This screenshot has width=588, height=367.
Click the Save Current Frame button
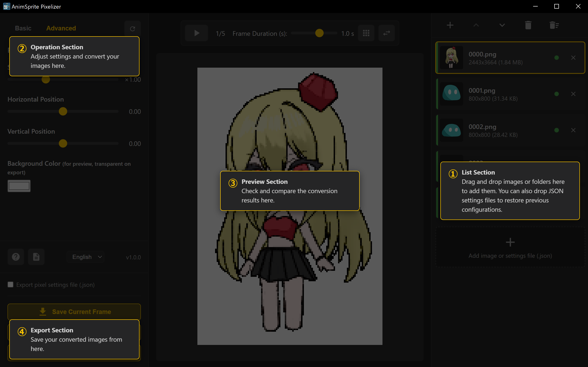pos(74,311)
